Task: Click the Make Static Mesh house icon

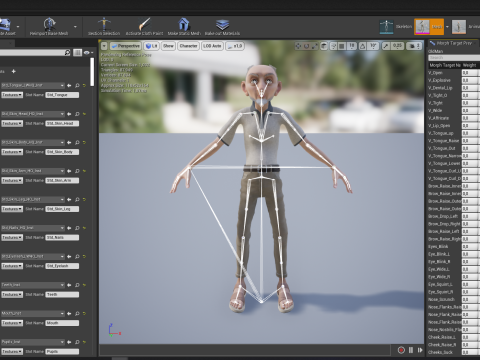Action: (184, 24)
